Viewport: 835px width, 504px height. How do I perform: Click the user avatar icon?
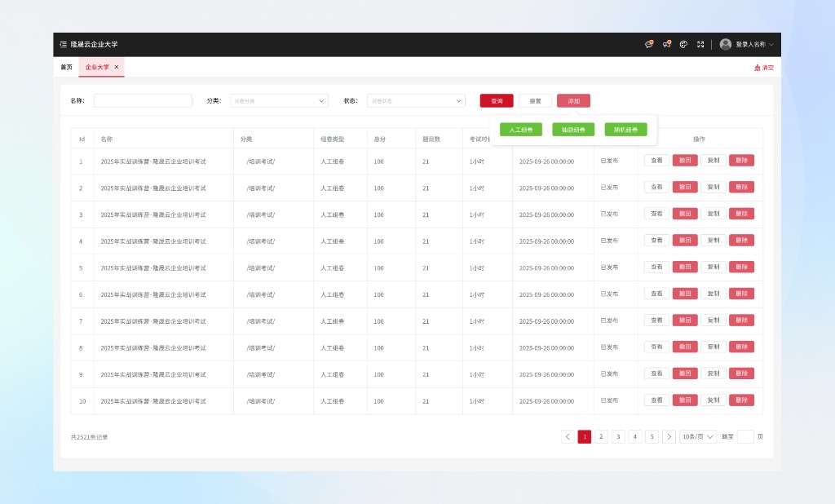[725, 44]
